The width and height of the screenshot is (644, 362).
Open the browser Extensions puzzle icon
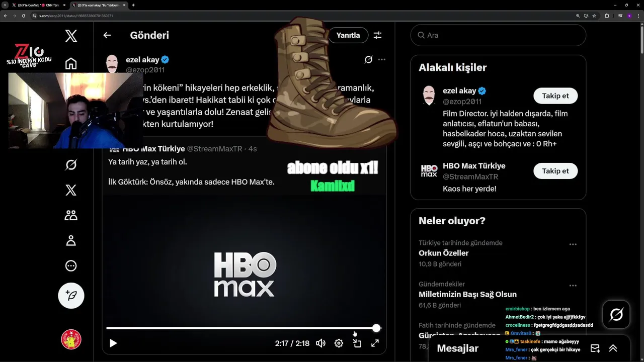[606, 16]
